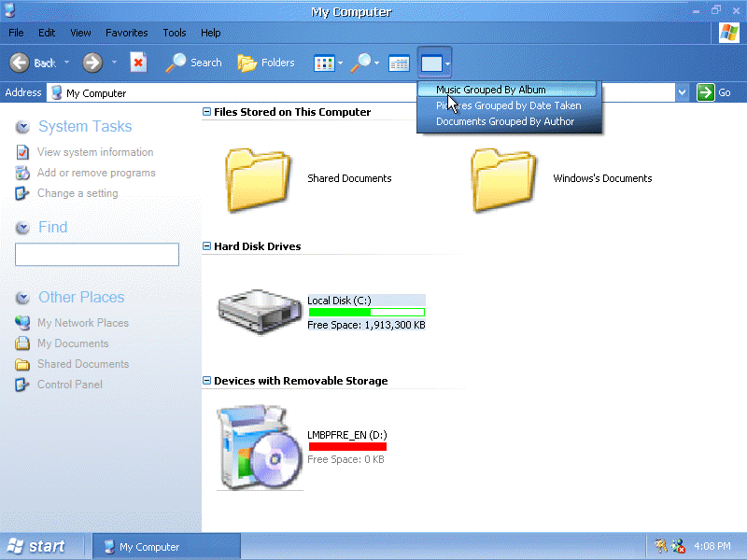Open the File menu
The width and height of the screenshot is (747, 560).
[x=16, y=33]
